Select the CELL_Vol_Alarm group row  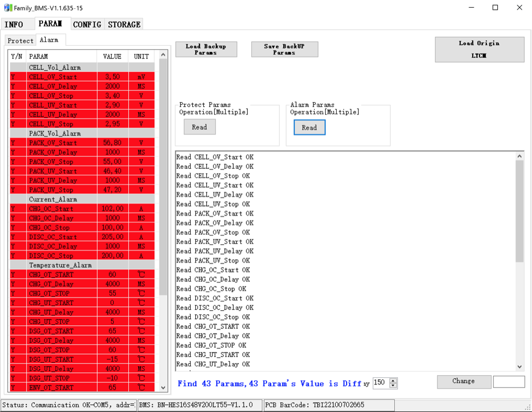click(x=82, y=67)
